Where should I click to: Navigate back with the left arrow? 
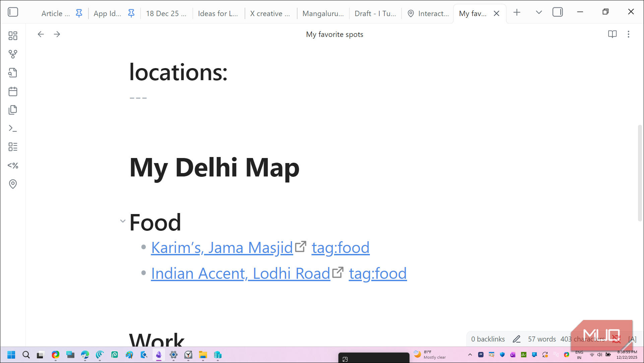point(41,34)
